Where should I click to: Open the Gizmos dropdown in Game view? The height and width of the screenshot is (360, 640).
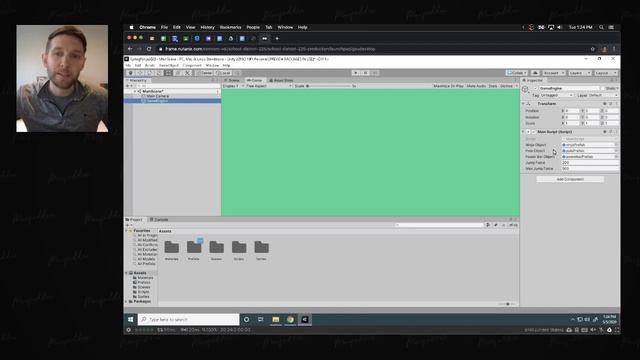coord(508,86)
